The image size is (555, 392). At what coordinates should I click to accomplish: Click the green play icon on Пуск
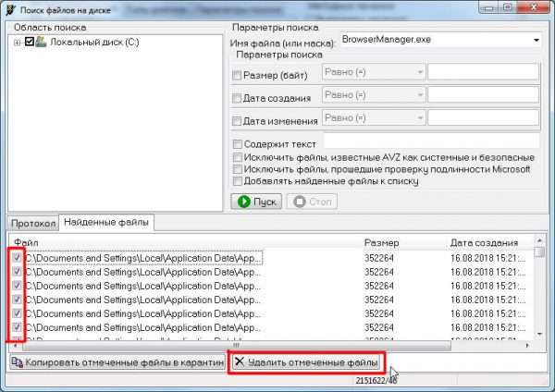click(244, 202)
